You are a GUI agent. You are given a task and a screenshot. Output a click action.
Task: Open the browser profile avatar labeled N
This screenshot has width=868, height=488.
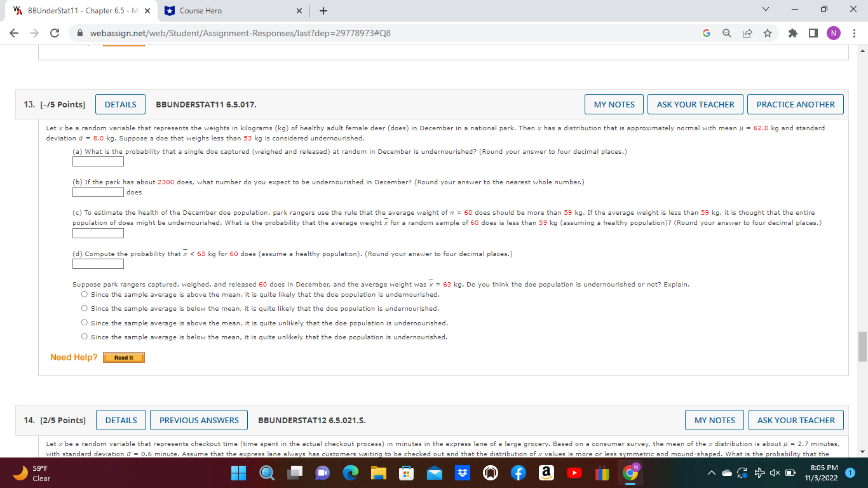click(834, 33)
